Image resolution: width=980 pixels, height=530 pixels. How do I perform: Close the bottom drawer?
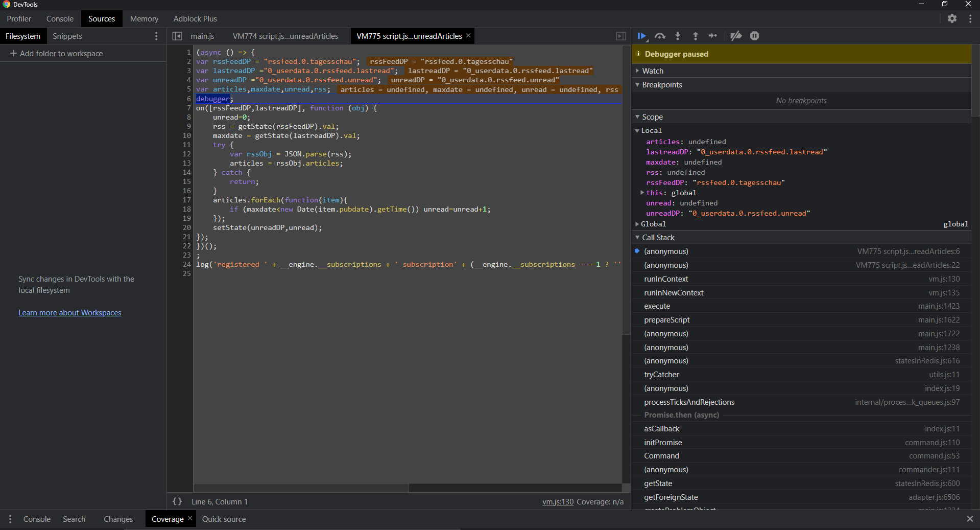click(970, 519)
